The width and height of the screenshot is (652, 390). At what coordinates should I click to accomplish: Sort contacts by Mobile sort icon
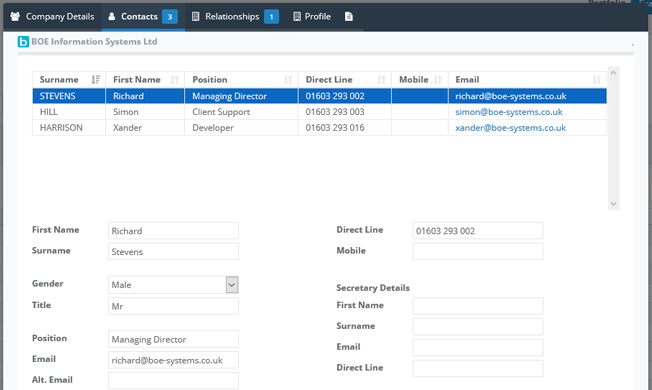[438, 79]
